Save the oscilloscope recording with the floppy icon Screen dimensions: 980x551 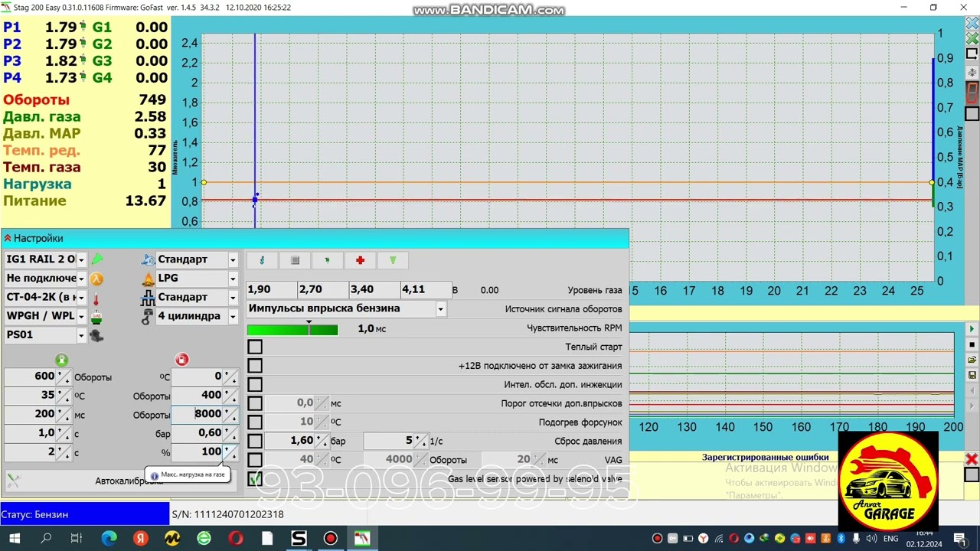972,375
